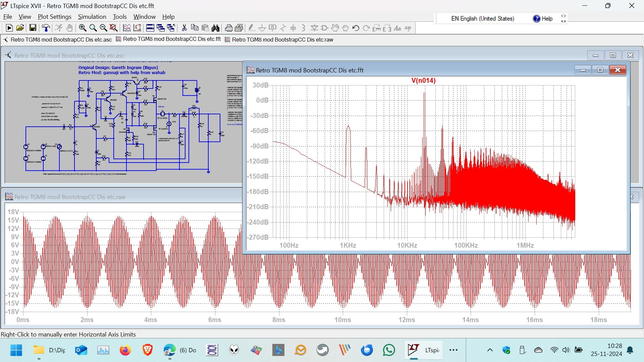Click the Place Ground icon
644x362 pixels.
[262, 28]
